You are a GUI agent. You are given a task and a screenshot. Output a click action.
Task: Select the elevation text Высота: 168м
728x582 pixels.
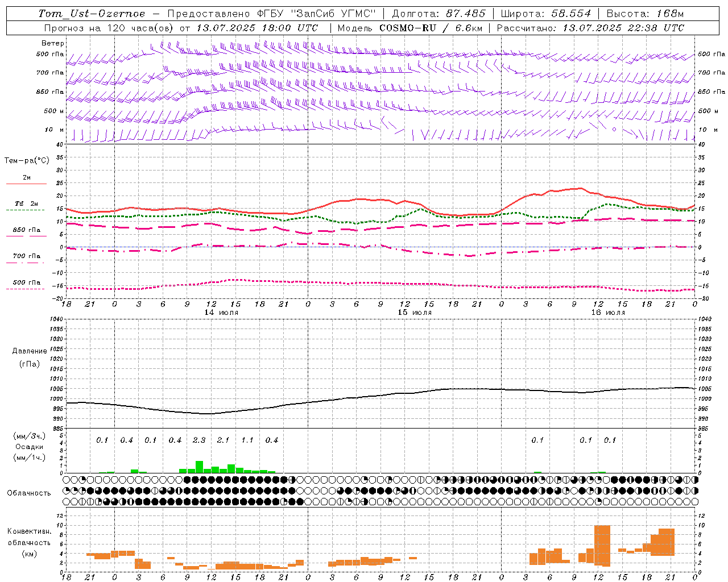coord(645,14)
